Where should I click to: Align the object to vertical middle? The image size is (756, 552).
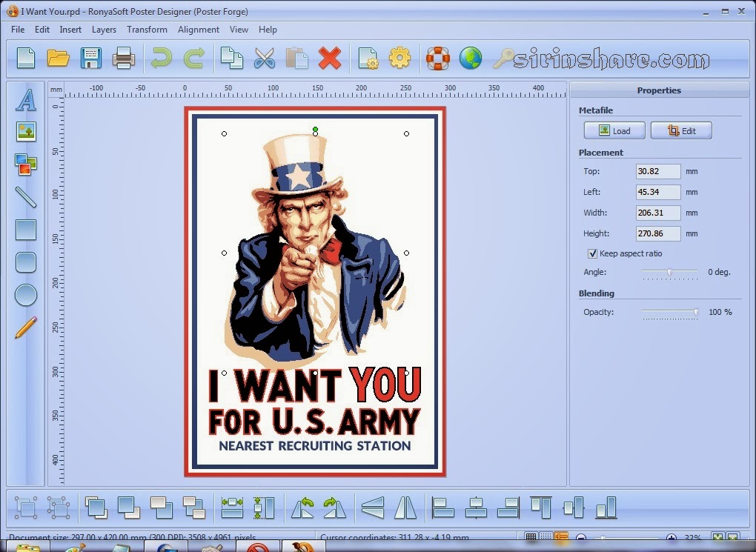[x=573, y=508]
